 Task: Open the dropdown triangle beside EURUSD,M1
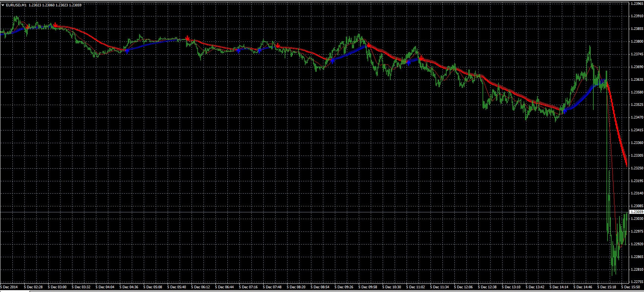point(3,5)
